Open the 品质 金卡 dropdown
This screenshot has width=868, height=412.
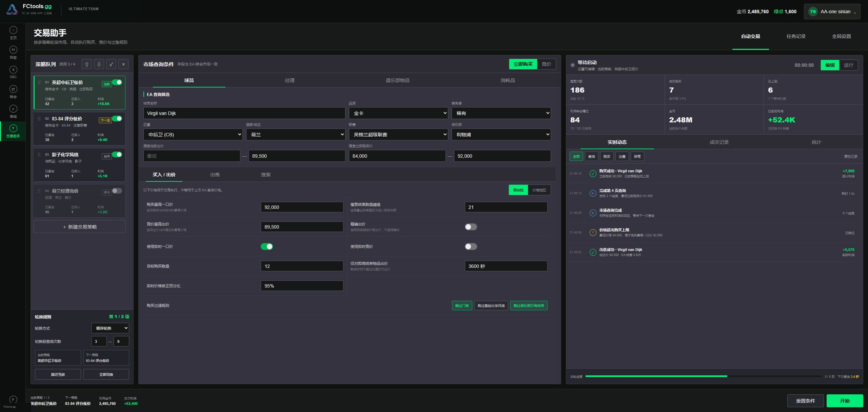(x=398, y=113)
